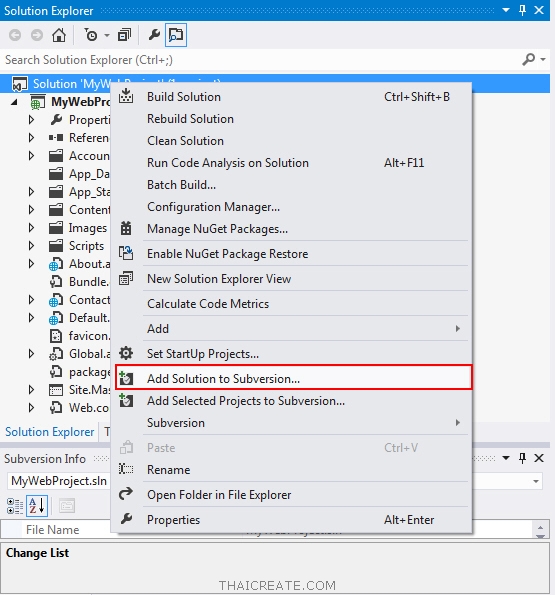This screenshot has width=555, height=595.
Task: Expand the References tree node
Action: 31,138
